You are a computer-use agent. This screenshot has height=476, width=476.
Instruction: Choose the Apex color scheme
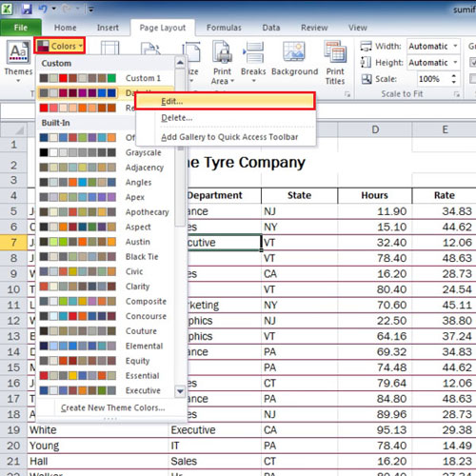(x=106, y=197)
